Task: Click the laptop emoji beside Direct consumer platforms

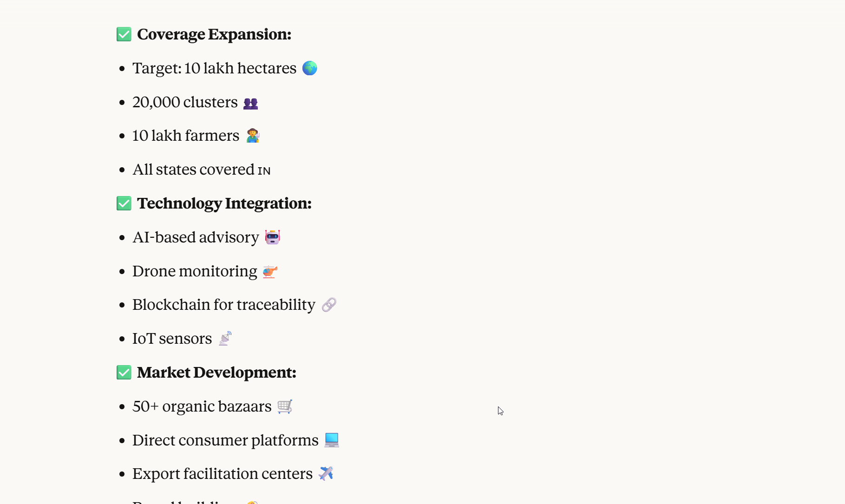Action: pos(332,440)
